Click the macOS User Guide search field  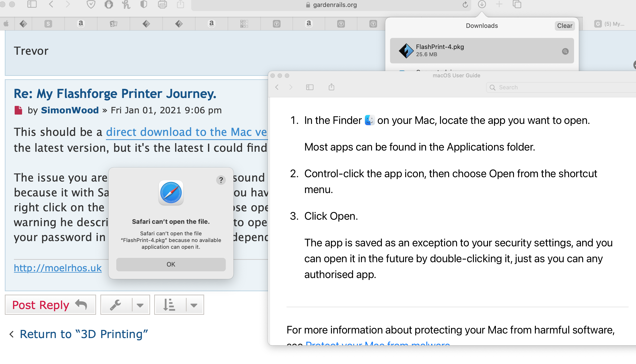point(561,87)
